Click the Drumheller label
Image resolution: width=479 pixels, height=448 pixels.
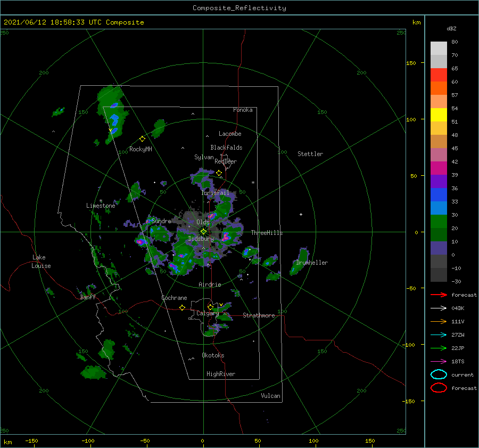[x=311, y=263]
